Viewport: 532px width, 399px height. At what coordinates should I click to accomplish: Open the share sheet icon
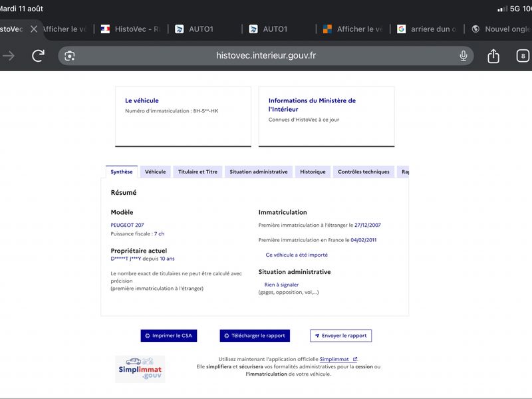(x=493, y=56)
